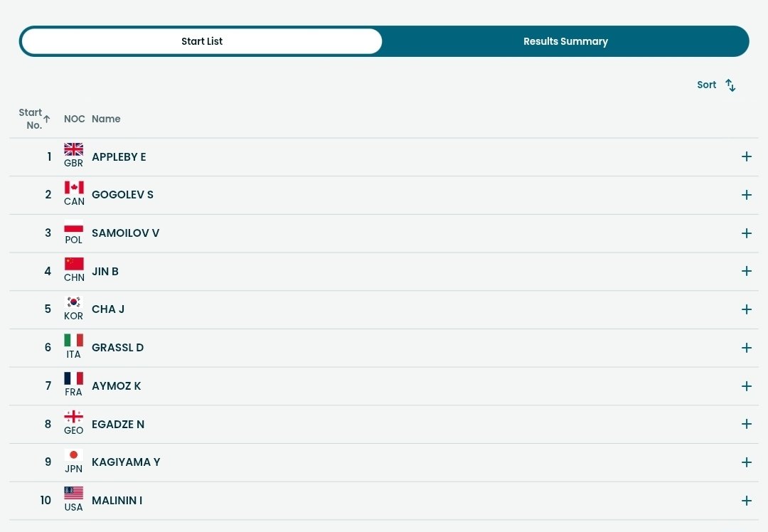
Task: Click the ITA country code
Action: tap(73, 354)
